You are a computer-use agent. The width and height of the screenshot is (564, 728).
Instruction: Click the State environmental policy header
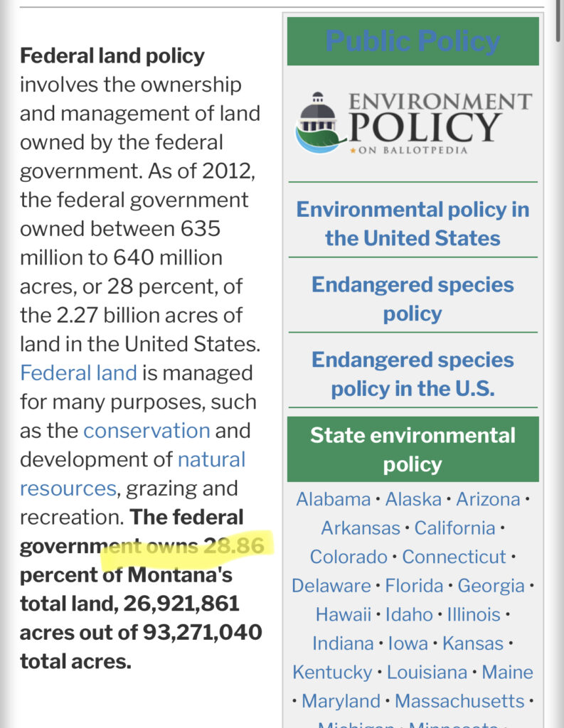pyautogui.click(x=413, y=449)
